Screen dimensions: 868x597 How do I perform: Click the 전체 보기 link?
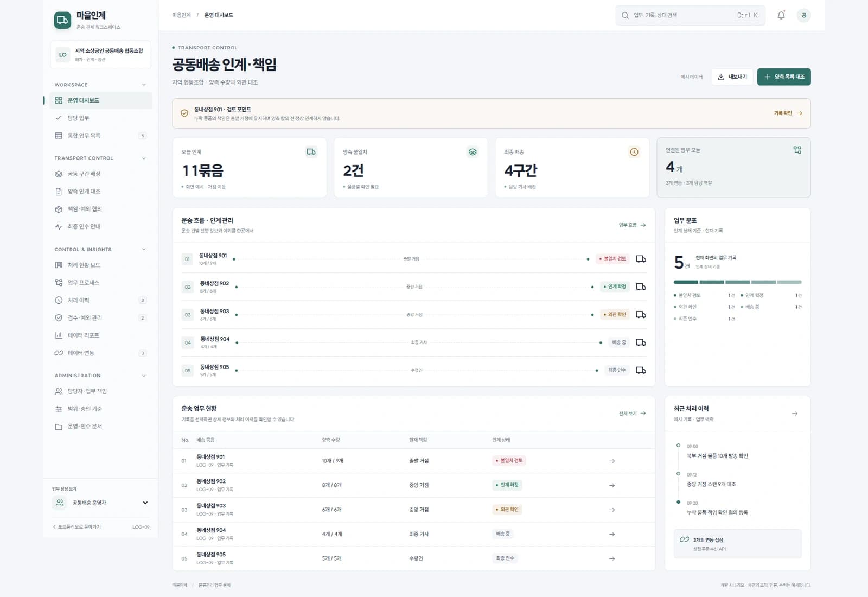point(633,414)
